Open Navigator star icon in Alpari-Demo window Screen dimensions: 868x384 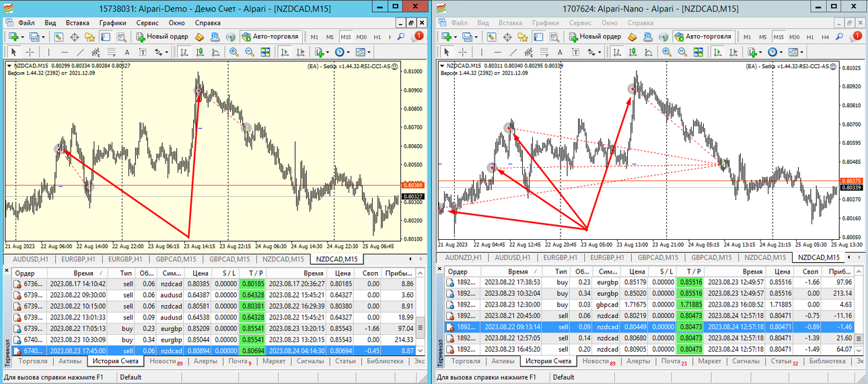(x=89, y=36)
